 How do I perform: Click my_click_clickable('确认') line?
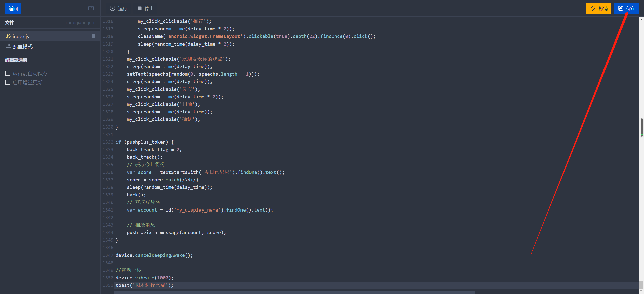coord(164,119)
